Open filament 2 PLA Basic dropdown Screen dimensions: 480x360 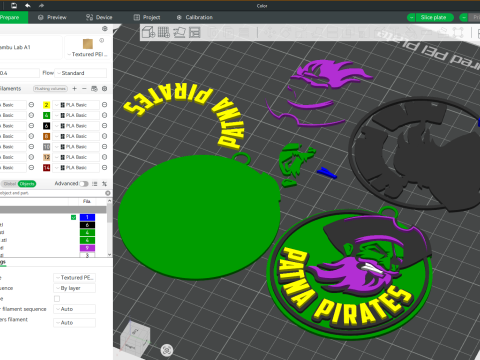tap(76, 105)
